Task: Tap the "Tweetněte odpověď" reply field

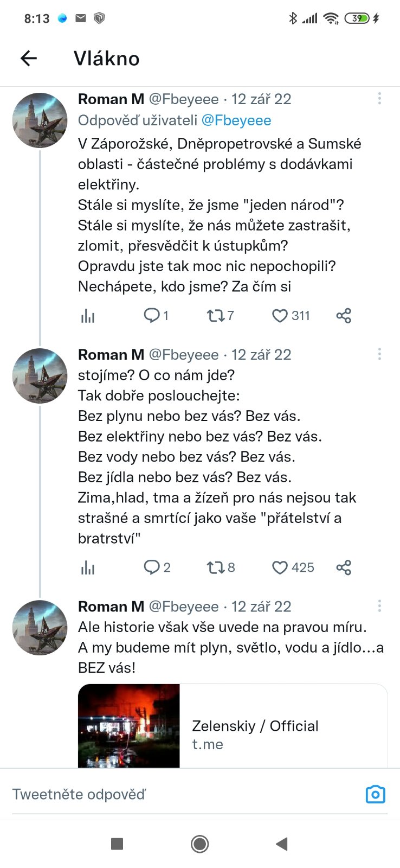Action: pos(163,794)
